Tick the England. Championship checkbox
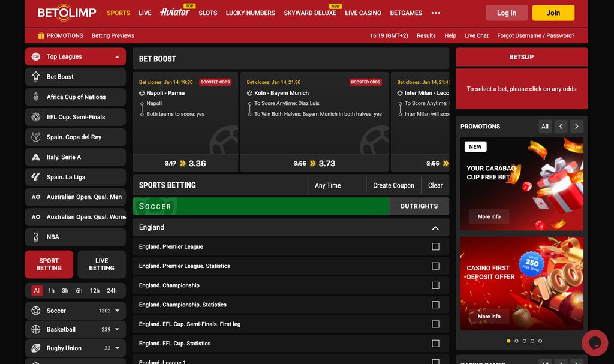 (435, 285)
